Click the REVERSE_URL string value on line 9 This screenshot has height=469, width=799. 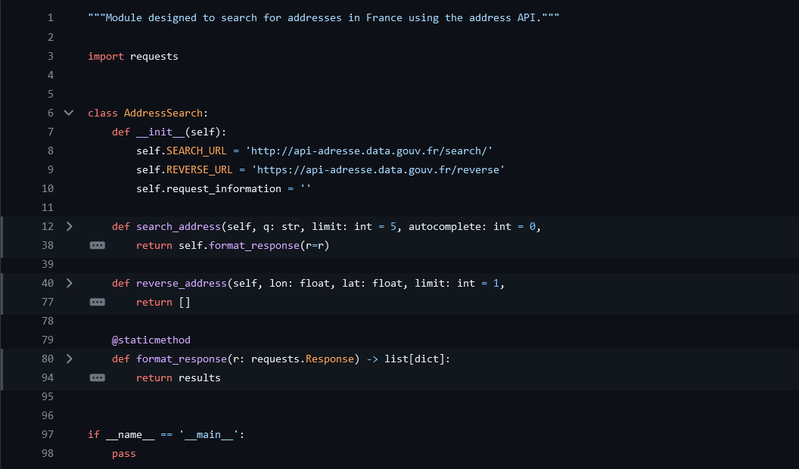pos(378,170)
